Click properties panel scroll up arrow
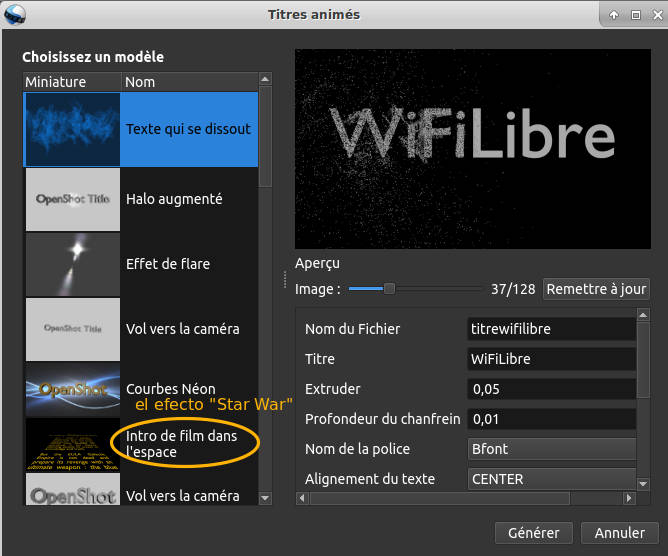The height and width of the screenshot is (556, 668). pyautogui.click(x=643, y=315)
